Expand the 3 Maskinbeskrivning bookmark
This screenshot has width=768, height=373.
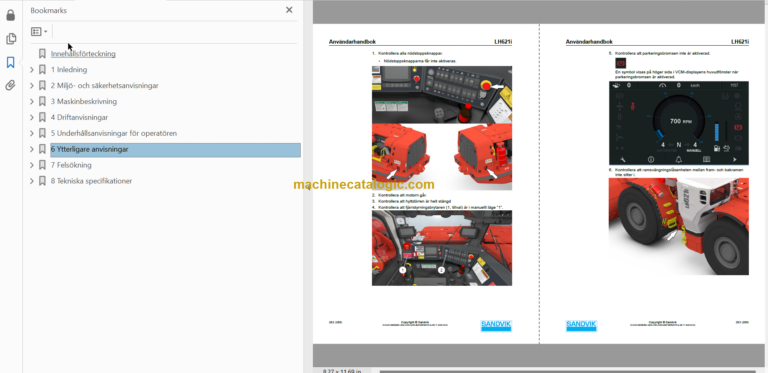click(32, 102)
